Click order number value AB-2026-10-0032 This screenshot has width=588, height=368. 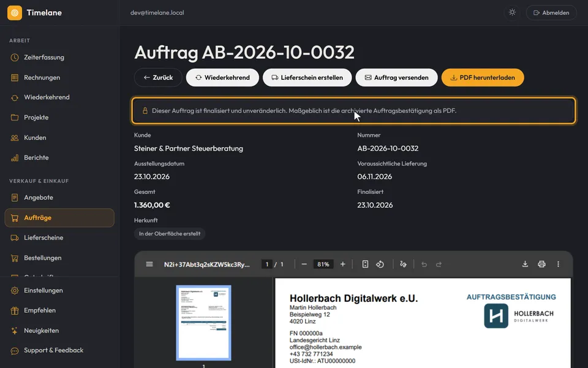click(388, 148)
